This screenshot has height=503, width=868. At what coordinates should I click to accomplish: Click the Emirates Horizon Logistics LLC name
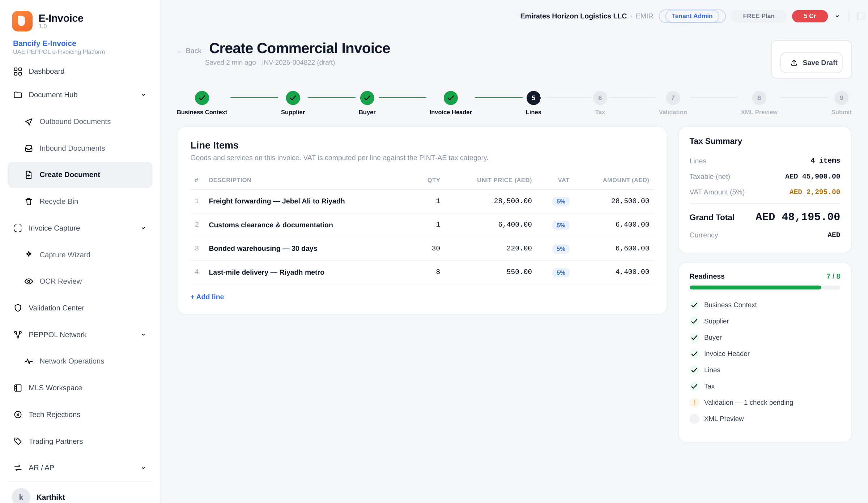click(573, 16)
